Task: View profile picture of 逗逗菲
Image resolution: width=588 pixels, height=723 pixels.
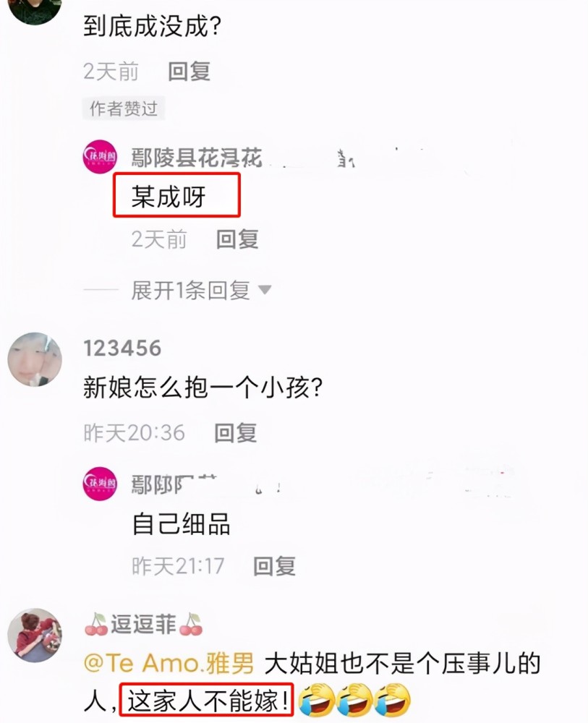Action: point(35,635)
